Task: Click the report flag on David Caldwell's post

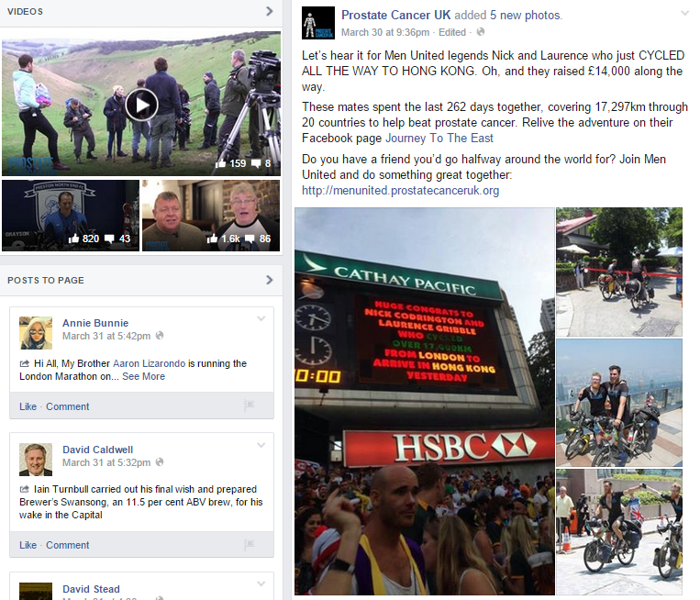Action: (x=250, y=544)
